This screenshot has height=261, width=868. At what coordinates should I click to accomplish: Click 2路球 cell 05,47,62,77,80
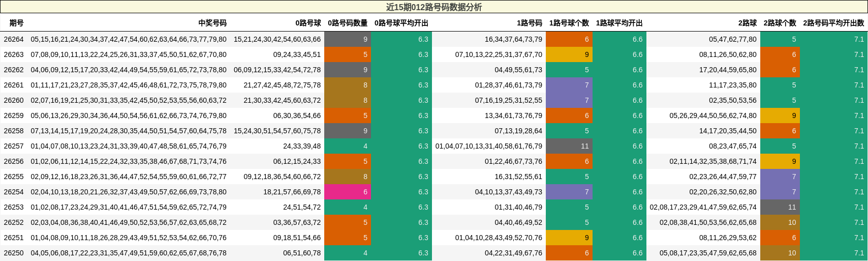tap(733, 39)
